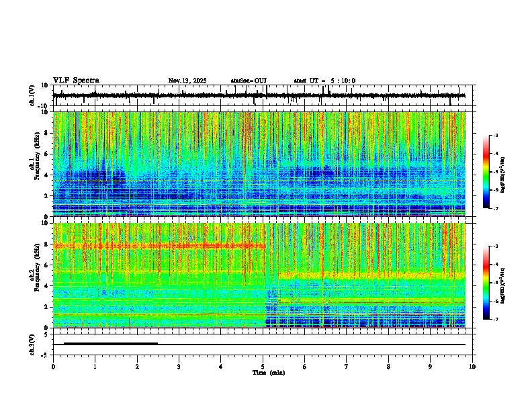Click the 'start UT = 5 :10: 0' text
This screenshot has width=532, height=411.
(x=324, y=81)
